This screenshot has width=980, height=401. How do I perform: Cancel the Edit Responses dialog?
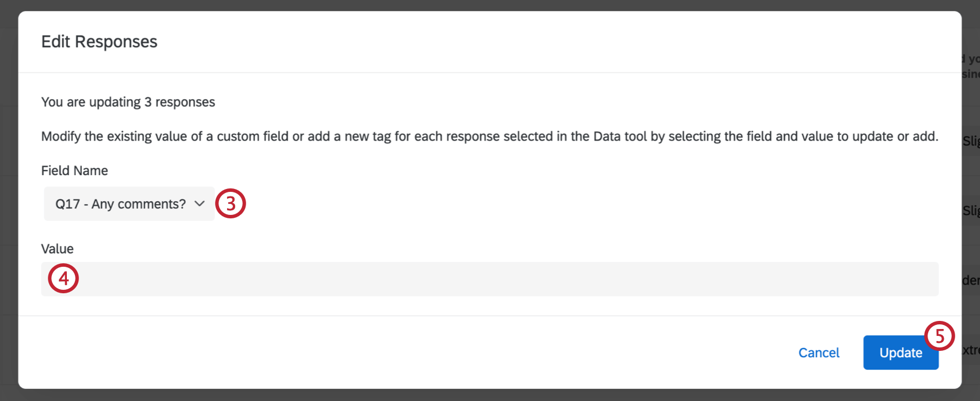click(x=819, y=352)
